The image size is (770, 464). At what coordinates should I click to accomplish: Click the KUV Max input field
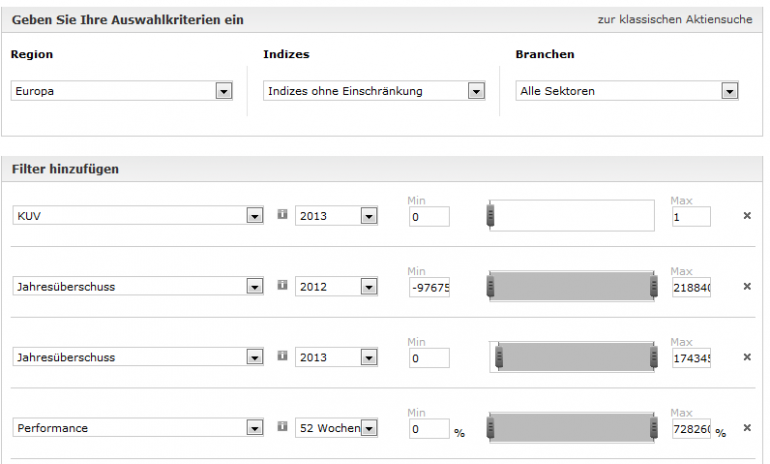click(691, 217)
